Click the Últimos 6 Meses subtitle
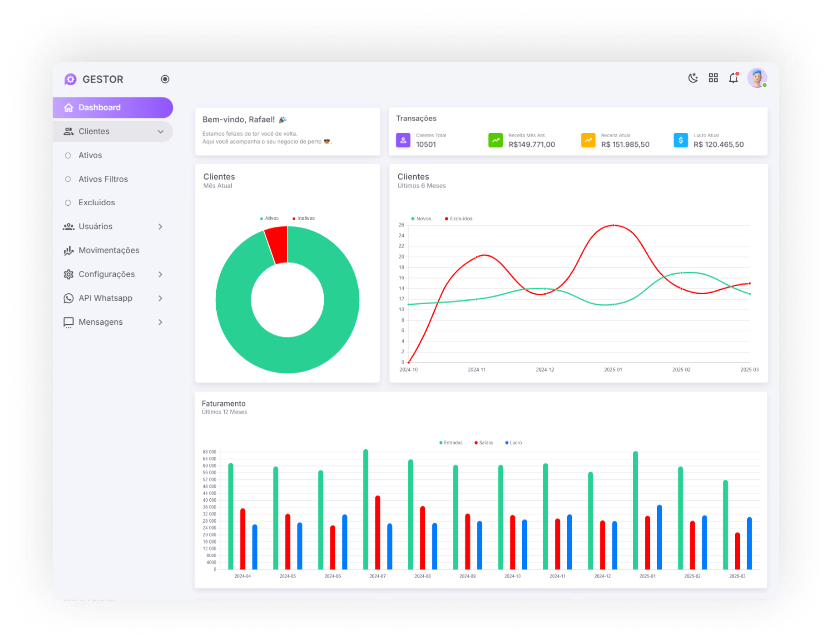Screen dimensions: 832x644 pos(421,186)
